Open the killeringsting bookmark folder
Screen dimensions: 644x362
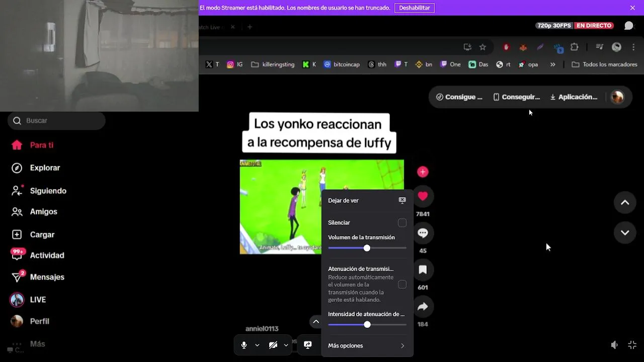pyautogui.click(x=273, y=64)
